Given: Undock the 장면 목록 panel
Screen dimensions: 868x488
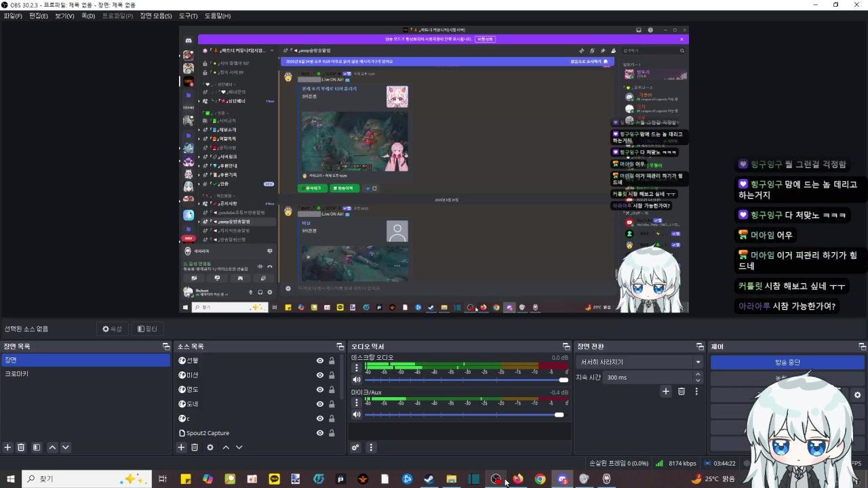Looking at the screenshot, I should pos(166,346).
